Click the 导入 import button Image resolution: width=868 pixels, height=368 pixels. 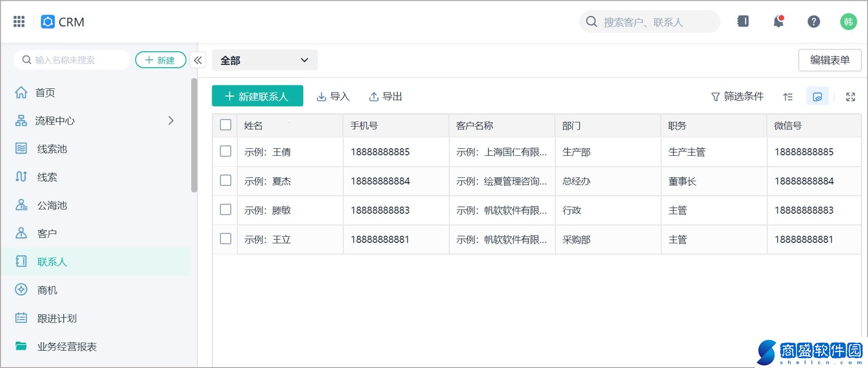click(x=333, y=97)
